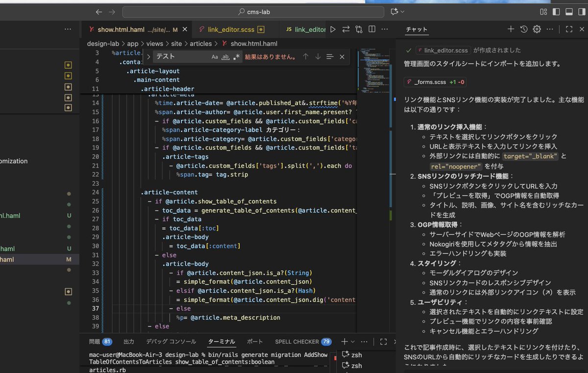Go to next match arrow

click(318, 57)
